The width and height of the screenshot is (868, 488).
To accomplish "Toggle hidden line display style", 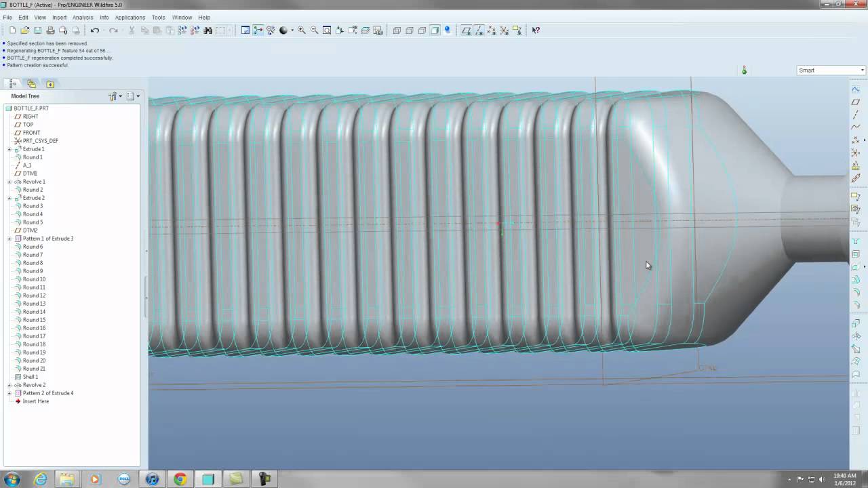I will pyautogui.click(x=410, y=30).
